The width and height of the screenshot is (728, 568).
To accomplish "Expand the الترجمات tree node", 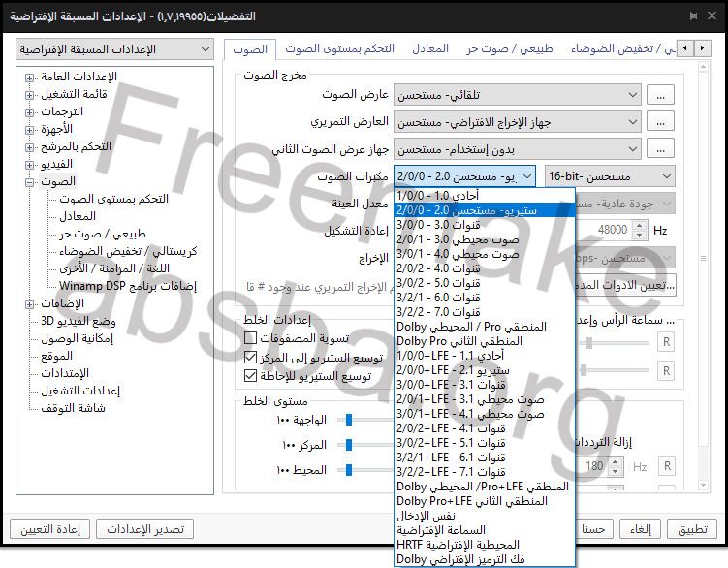I will 29,112.
